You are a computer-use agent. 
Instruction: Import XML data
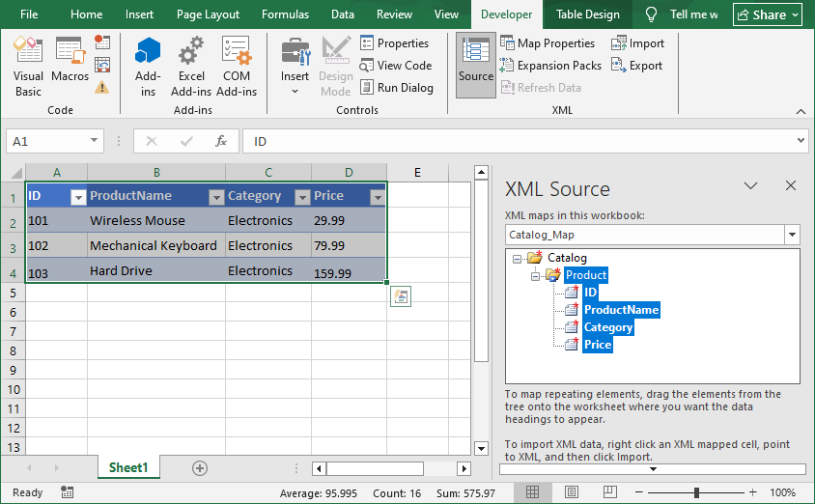[637, 43]
